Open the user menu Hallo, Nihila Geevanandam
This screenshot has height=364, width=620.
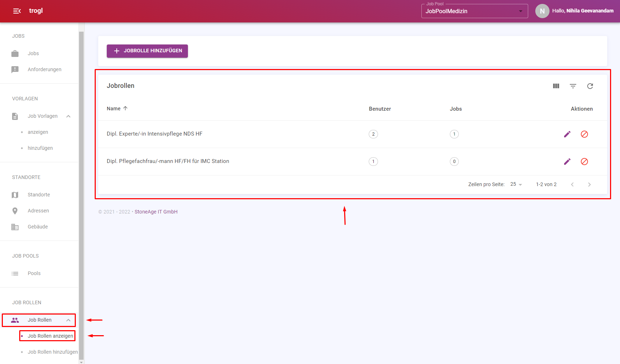point(583,11)
